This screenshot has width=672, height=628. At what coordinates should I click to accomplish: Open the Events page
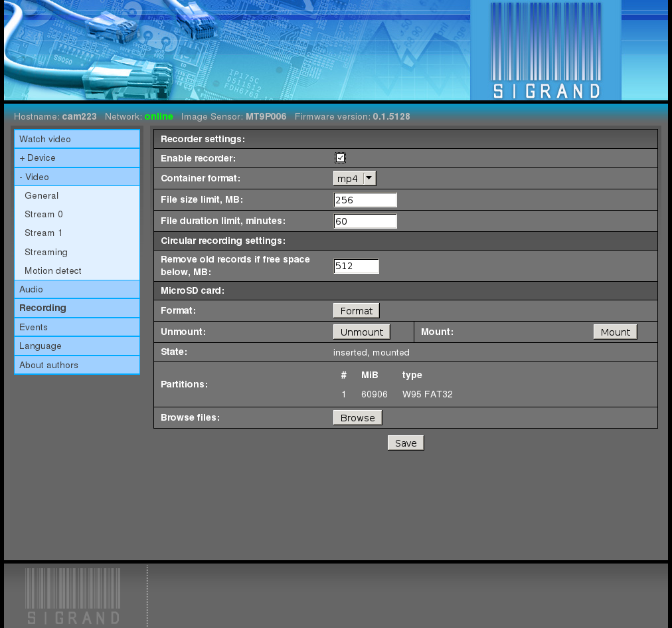77,327
